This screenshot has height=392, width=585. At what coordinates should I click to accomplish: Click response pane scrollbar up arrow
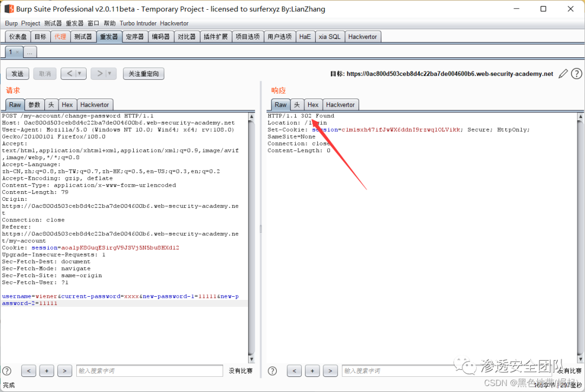pos(581,116)
